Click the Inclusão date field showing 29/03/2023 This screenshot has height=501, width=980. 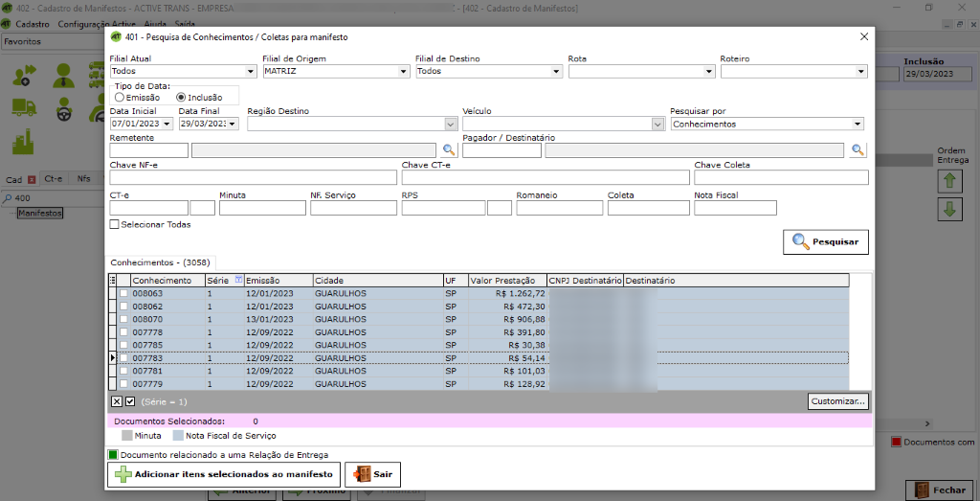[x=938, y=74]
